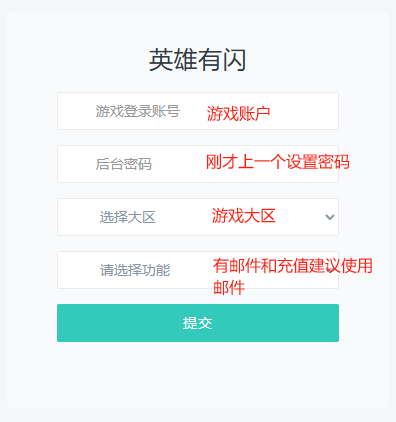
Task: Click the chevron arrow of 选择大区
Action: 330,217
